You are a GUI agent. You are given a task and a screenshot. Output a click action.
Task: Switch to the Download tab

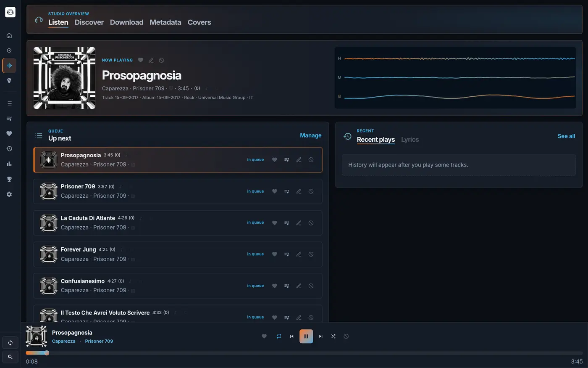point(126,22)
